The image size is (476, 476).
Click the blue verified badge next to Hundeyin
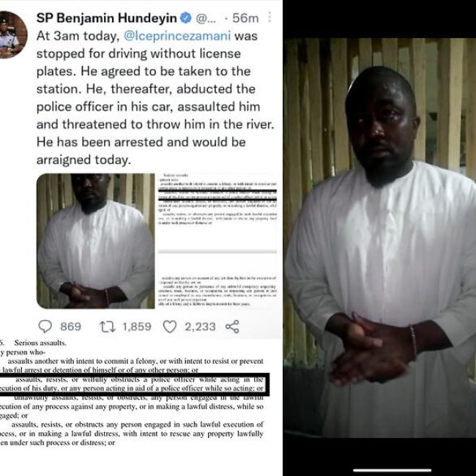coord(186,18)
